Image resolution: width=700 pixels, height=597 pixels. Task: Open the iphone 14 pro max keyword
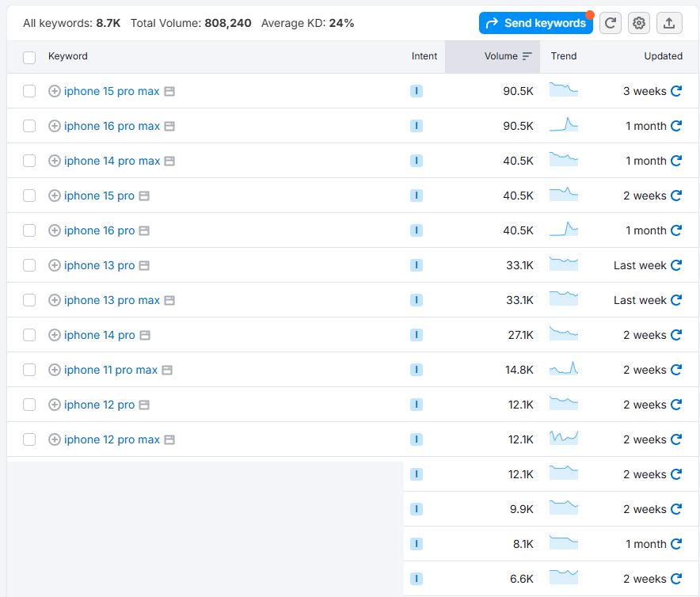click(x=112, y=161)
